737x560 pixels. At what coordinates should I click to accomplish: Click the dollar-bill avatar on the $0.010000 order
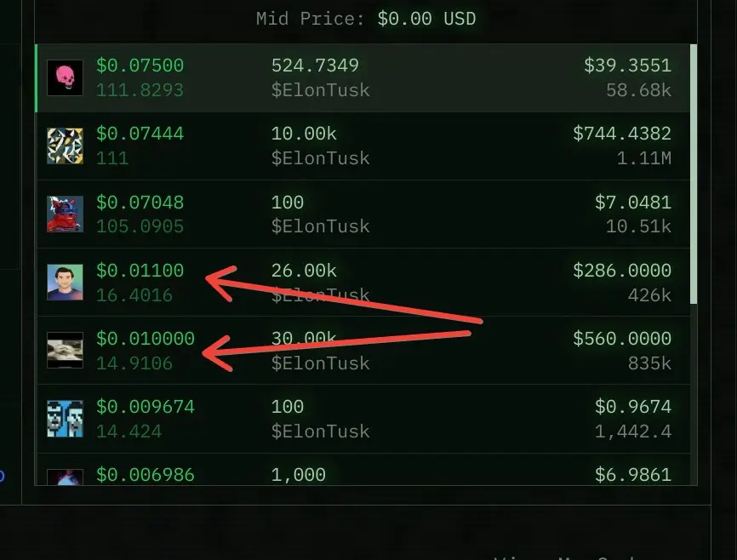tap(66, 350)
